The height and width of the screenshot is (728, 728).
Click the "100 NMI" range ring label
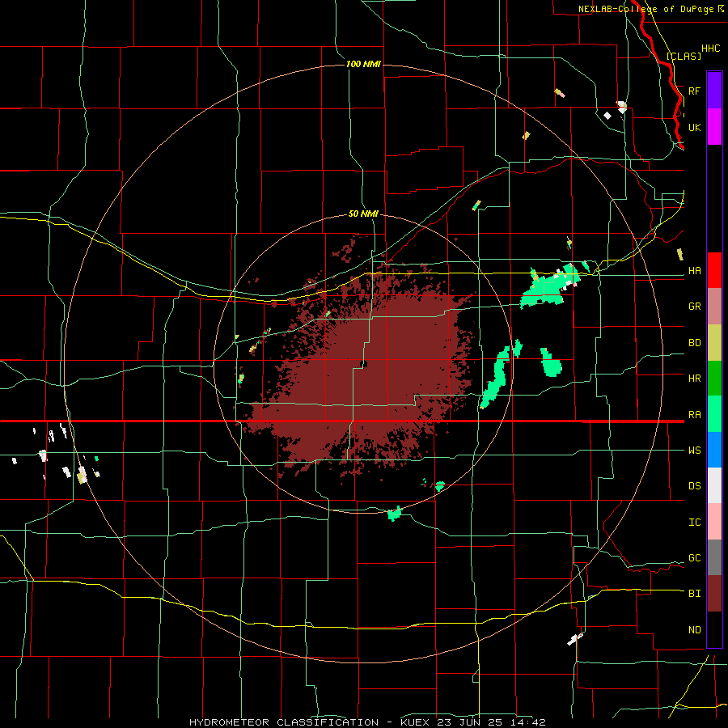click(363, 64)
